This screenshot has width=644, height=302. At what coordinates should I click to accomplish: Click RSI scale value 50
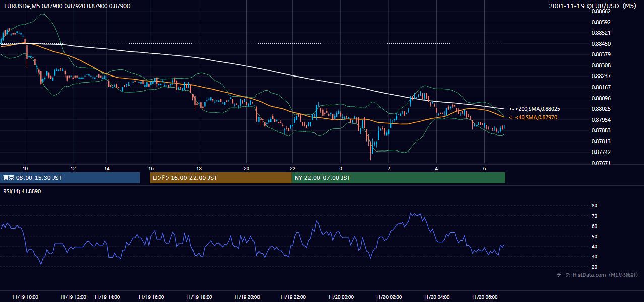pyautogui.click(x=594, y=237)
